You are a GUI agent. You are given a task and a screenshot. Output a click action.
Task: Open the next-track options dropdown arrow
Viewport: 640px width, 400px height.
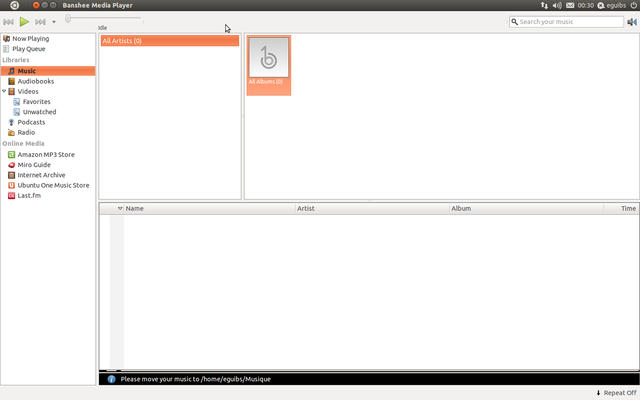click(x=54, y=21)
